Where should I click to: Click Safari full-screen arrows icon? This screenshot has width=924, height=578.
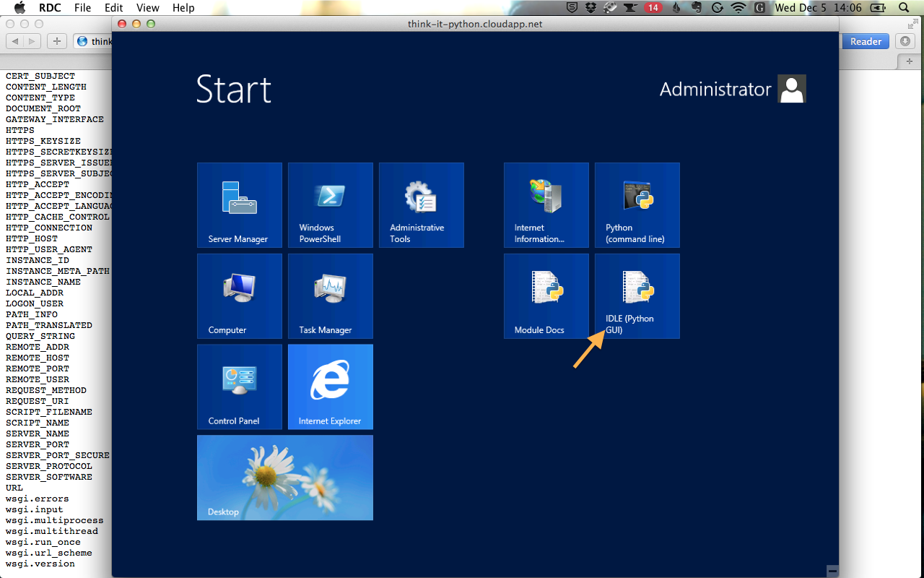(x=913, y=23)
